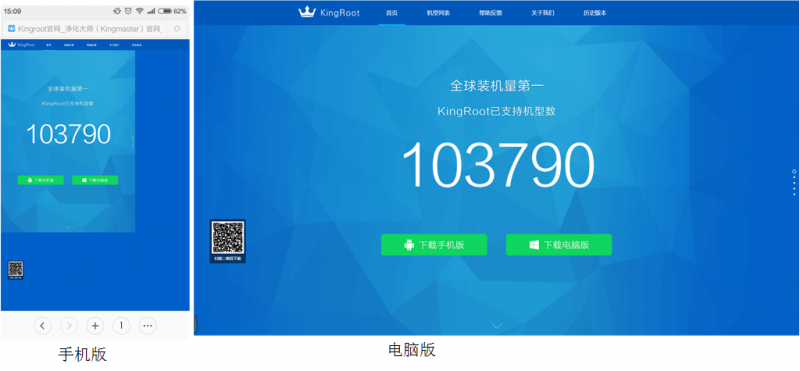Click the large 下载手机版 button on desktop page

[434, 245]
